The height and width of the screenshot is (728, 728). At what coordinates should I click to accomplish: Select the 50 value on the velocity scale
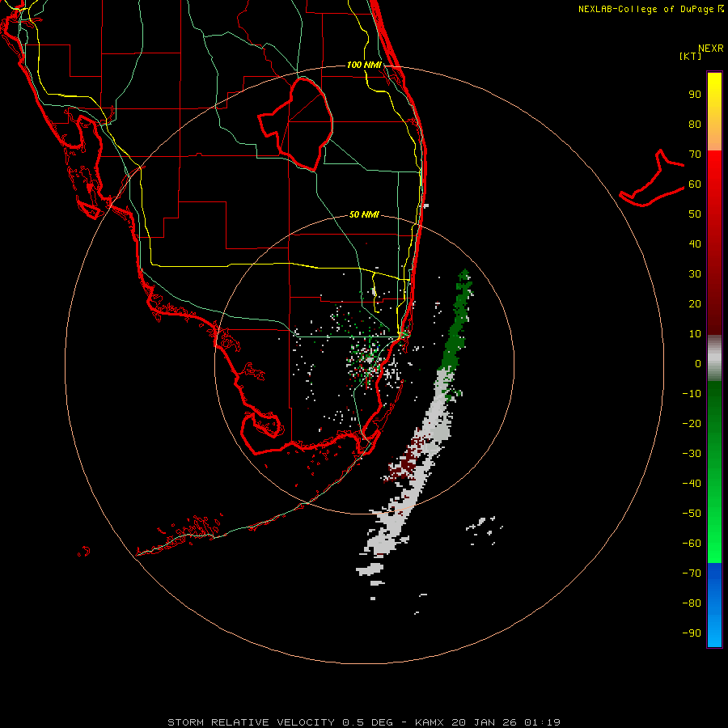coord(695,214)
